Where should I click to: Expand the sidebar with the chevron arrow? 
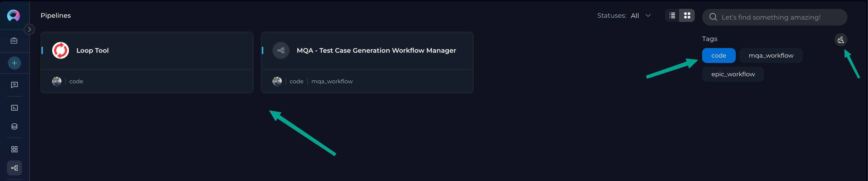[29, 29]
